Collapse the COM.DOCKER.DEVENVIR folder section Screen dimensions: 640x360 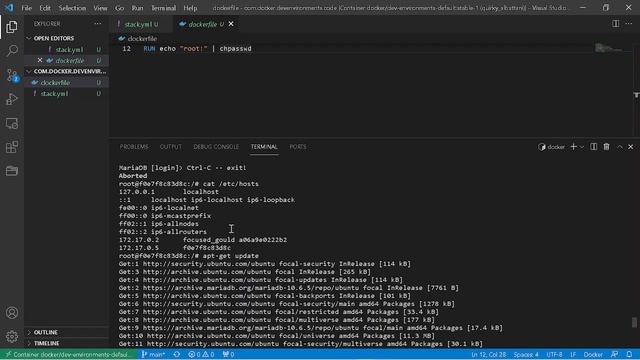pos(66,71)
